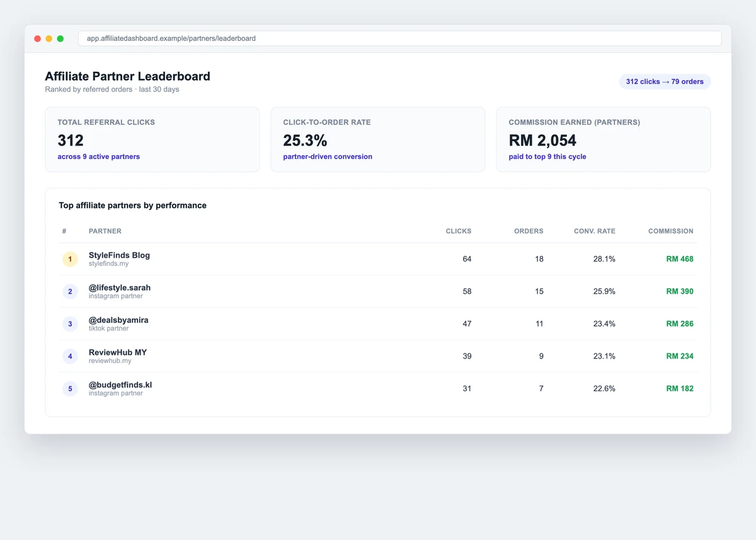Viewport: 756px width, 540px height.
Task: Click the stylefinds.my domain text
Action: click(x=108, y=264)
